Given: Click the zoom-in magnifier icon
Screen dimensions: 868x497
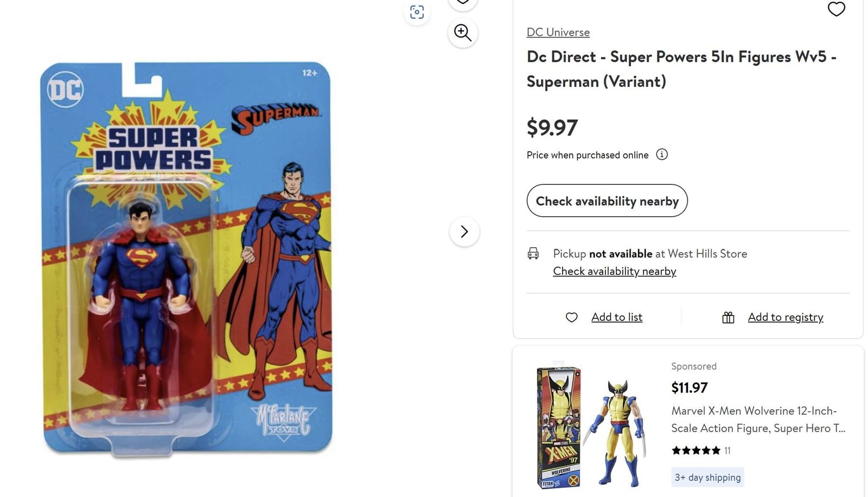Looking at the screenshot, I should point(462,33).
